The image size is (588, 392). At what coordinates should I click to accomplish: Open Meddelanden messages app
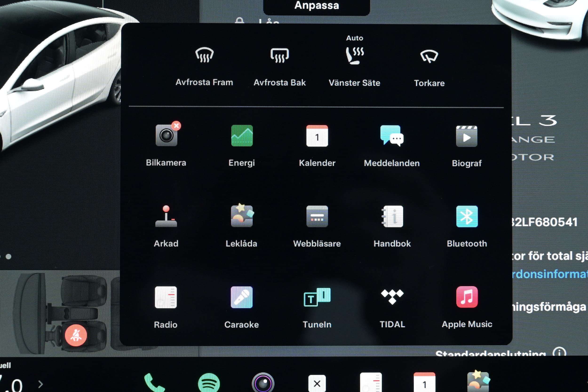[x=392, y=136]
